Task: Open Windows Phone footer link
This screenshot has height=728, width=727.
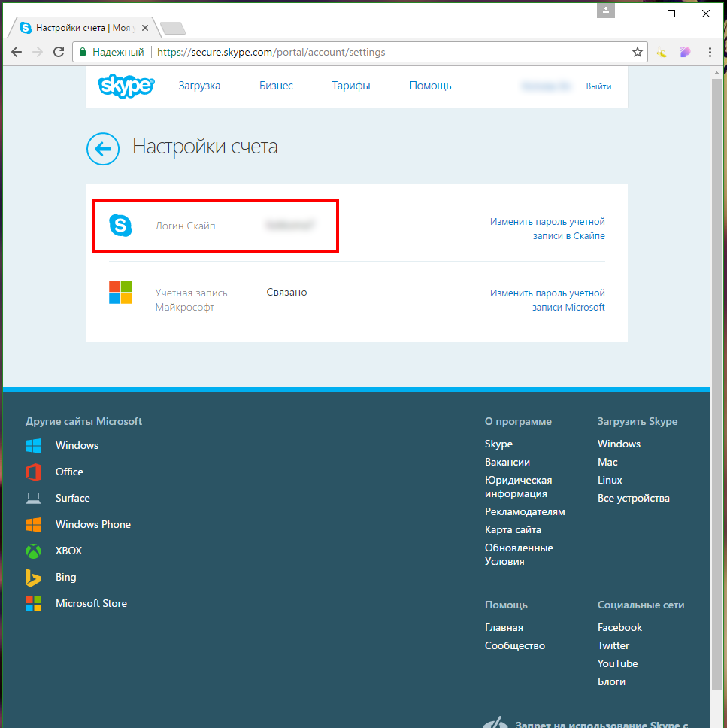Action: tap(92, 525)
